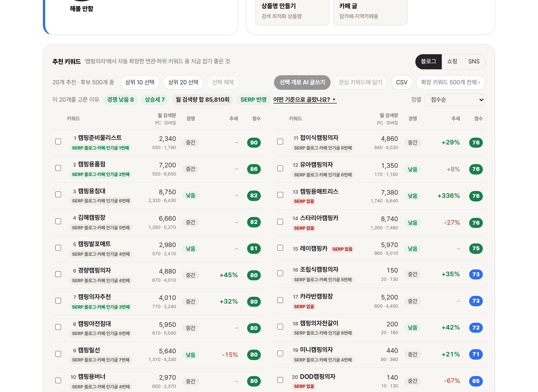Click the -15% trend for 캠핑릴선
This screenshot has height=392, width=538.
230,355
